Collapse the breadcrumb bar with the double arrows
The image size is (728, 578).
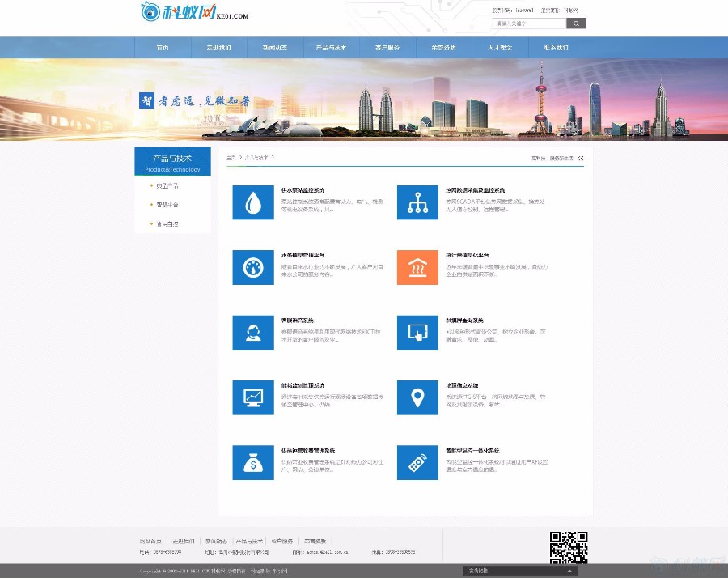tap(580, 159)
